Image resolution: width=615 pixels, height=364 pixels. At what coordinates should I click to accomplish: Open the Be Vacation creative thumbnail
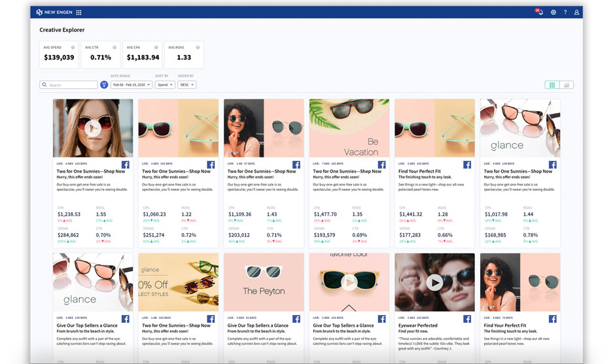click(349, 128)
